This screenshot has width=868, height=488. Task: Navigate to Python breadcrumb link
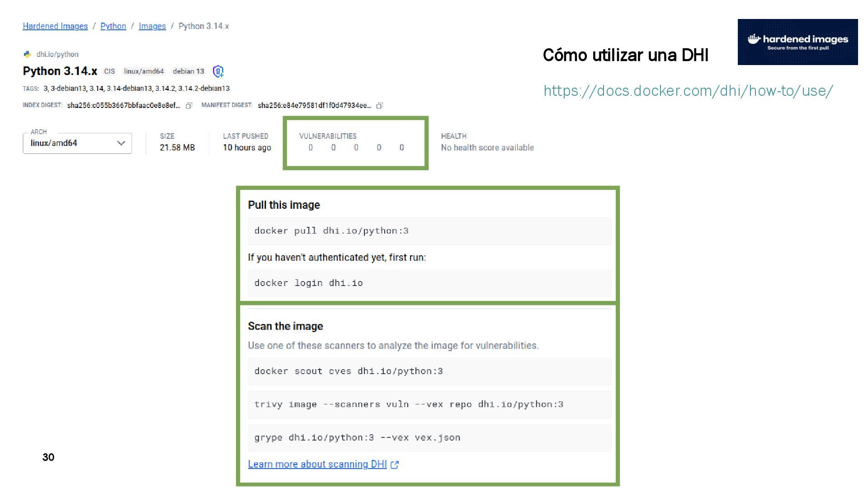click(113, 26)
